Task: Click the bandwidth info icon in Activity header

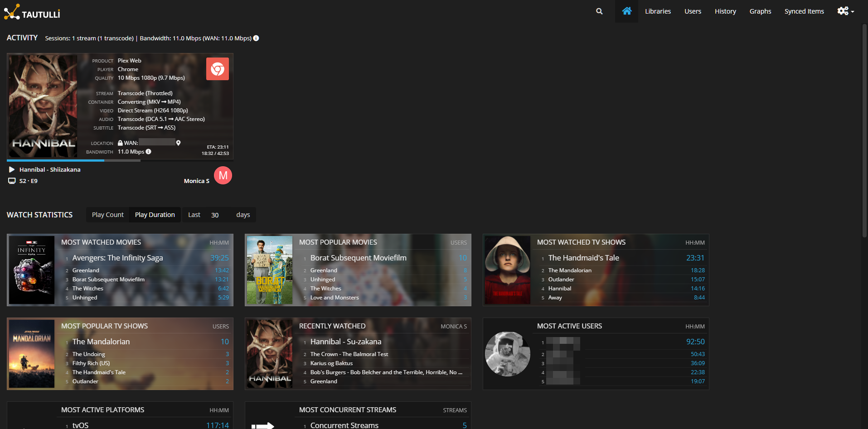Action: 256,38
